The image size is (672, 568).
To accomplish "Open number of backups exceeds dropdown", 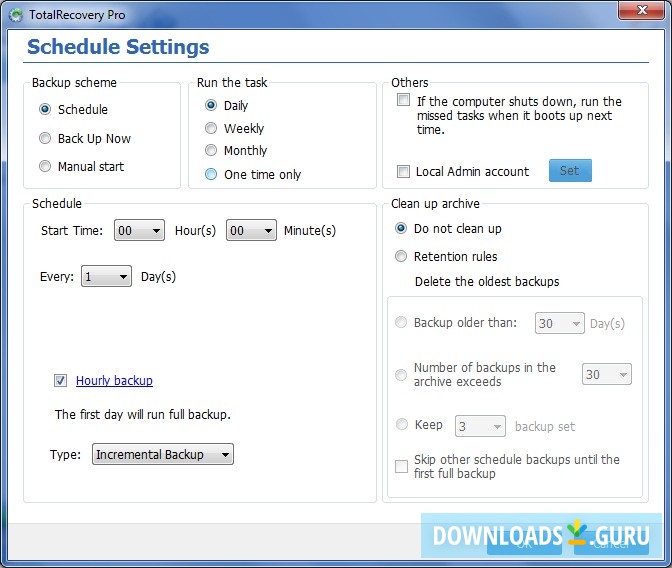I will pyautogui.click(x=606, y=374).
